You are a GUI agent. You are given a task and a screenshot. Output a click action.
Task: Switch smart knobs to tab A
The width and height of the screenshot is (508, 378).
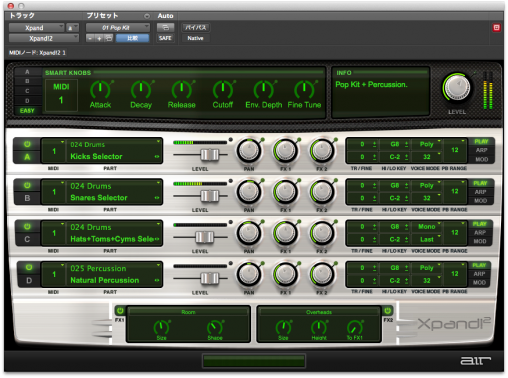27,72
